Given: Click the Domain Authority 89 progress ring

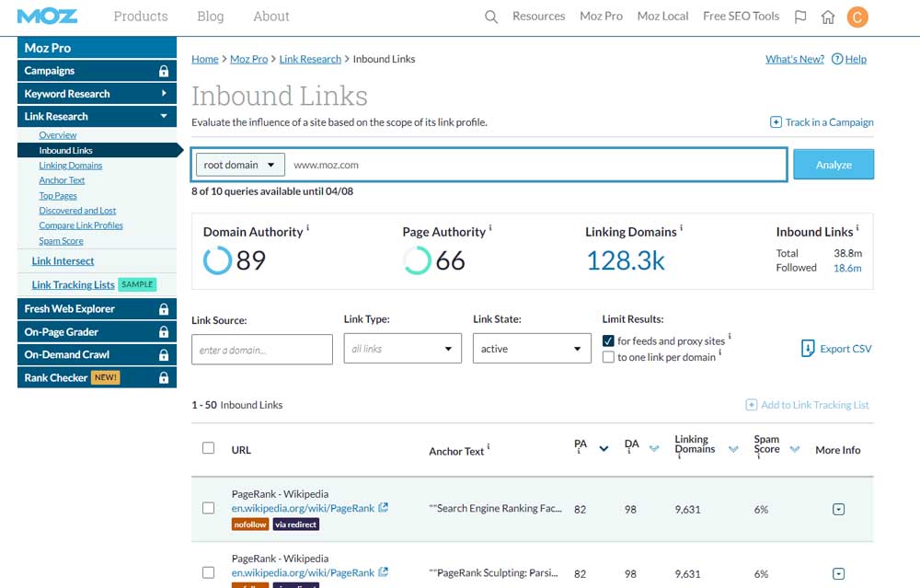Looking at the screenshot, I should (x=217, y=260).
